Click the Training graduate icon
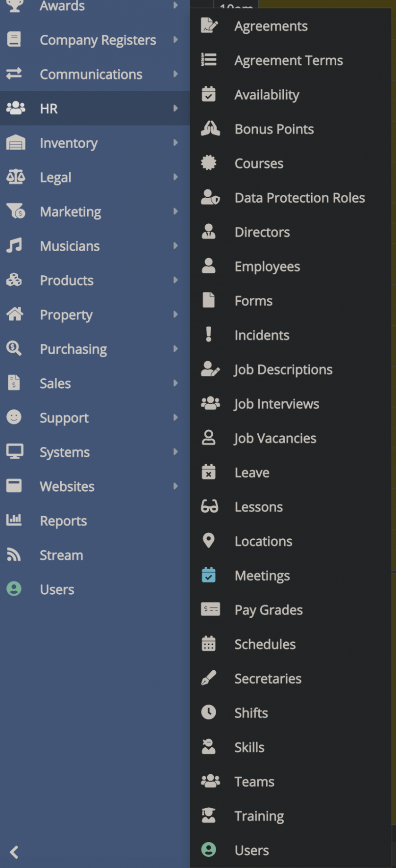396x868 pixels. click(209, 815)
